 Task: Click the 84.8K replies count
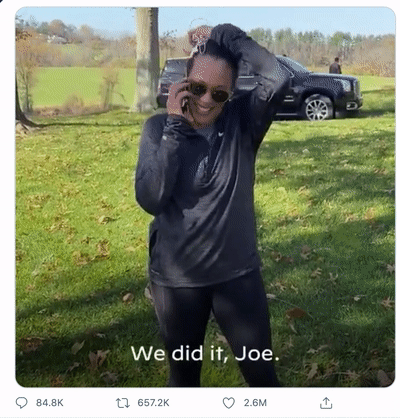click(x=50, y=403)
